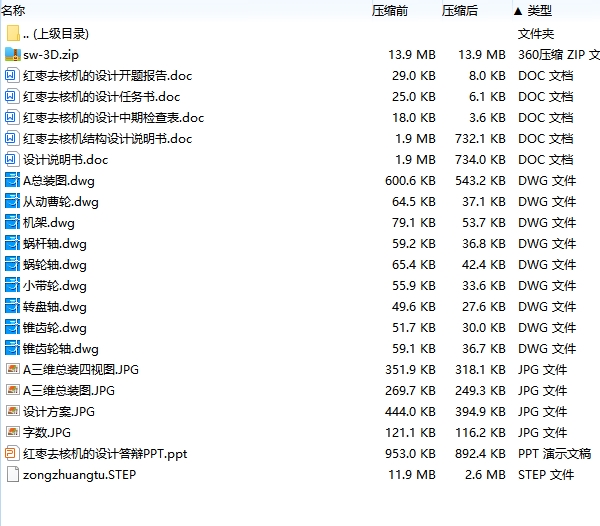The image size is (600, 526).
Task: Click the image icon for A三维总装四视图.JPG
Action: 13,369
